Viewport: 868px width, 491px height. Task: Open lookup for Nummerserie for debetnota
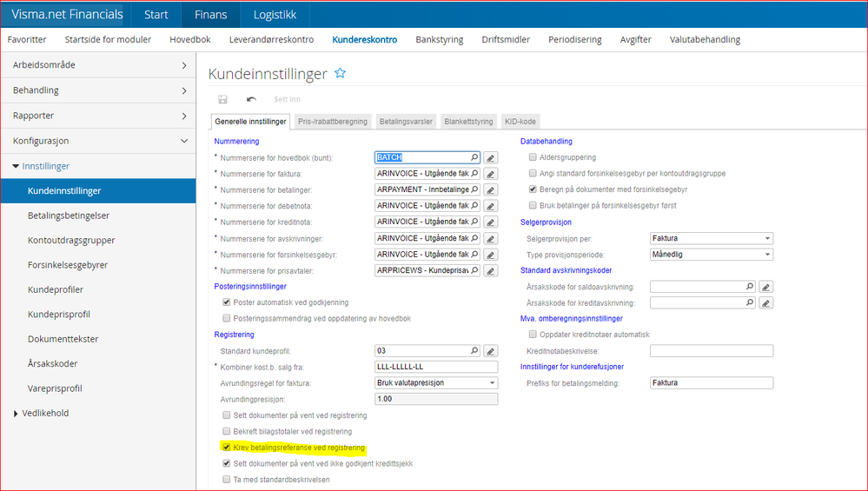474,205
